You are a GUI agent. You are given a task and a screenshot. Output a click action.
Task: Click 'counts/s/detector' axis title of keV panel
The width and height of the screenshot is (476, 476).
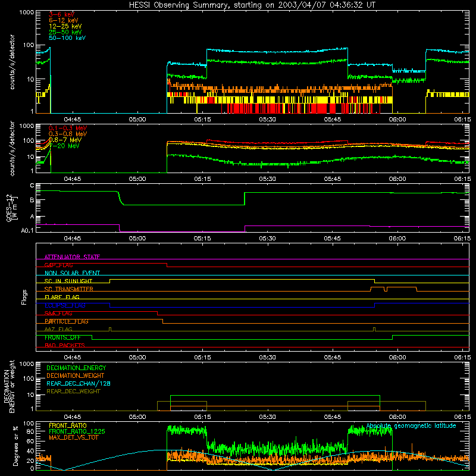coord(12,62)
